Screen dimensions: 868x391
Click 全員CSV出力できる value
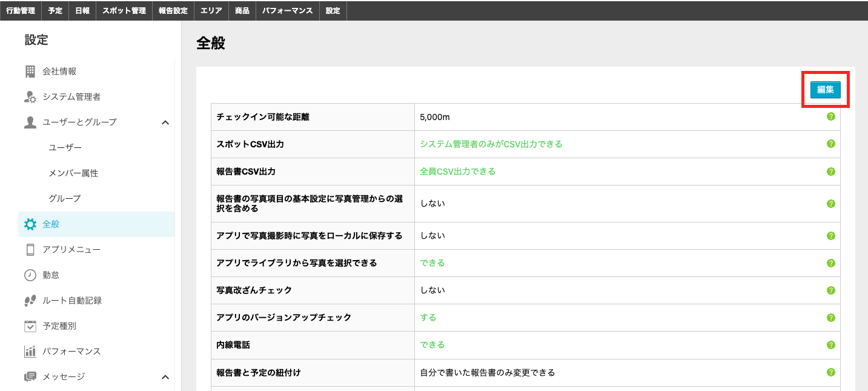click(458, 172)
